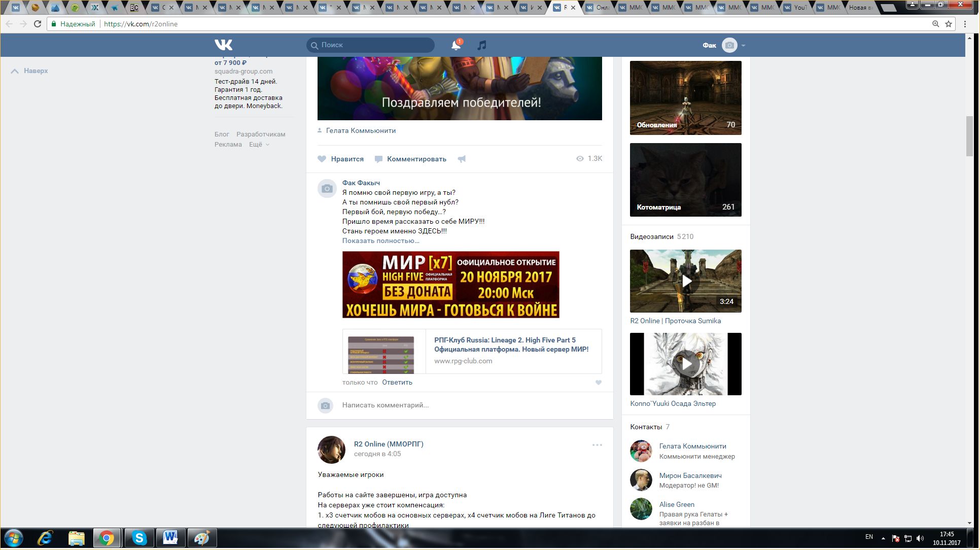This screenshot has height=550, width=980.
Task: Open the notifications bell
Action: pos(456,45)
